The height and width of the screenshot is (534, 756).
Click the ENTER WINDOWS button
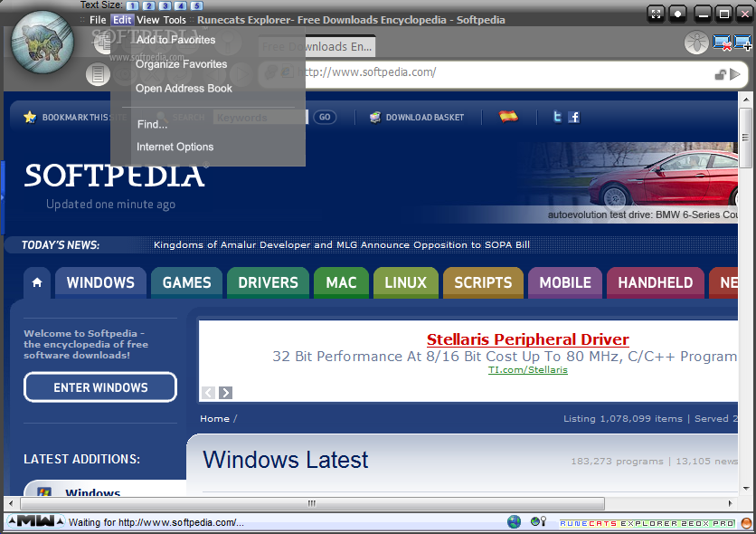pyautogui.click(x=100, y=386)
